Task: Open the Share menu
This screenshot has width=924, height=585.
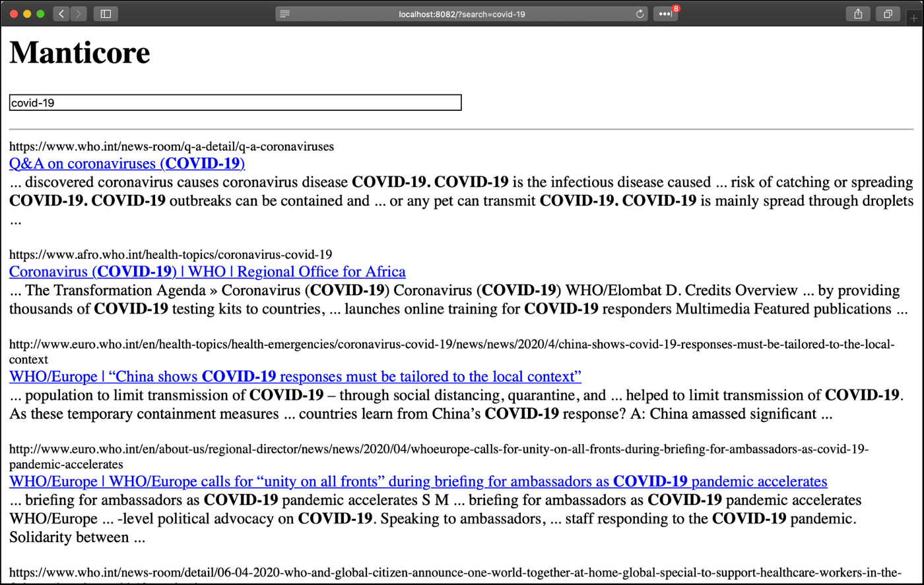Action: click(858, 14)
